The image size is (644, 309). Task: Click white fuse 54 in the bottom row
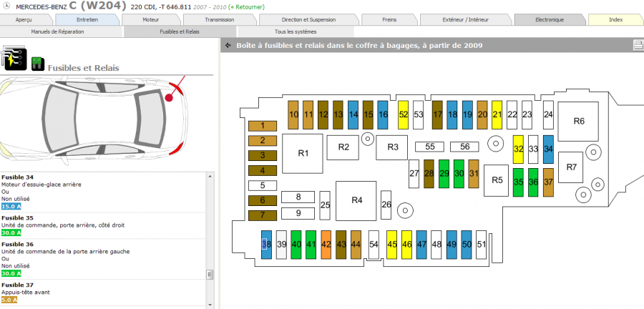tap(374, 245)
